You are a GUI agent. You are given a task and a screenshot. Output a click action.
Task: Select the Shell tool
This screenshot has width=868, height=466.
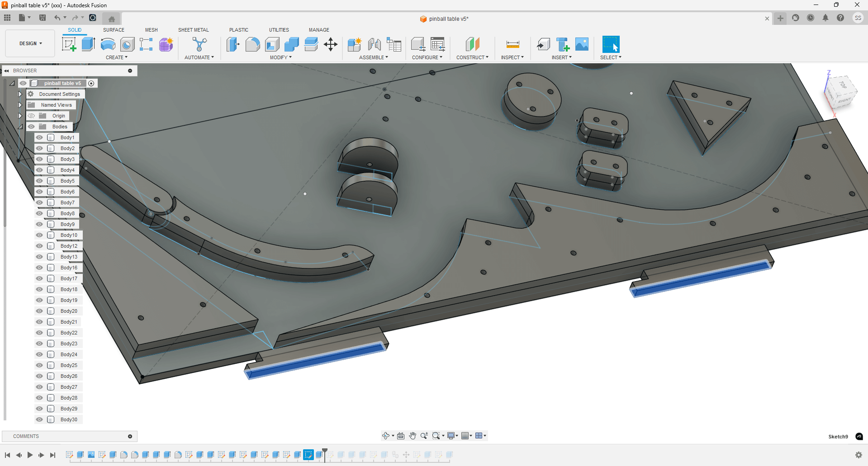coord(272,44)
